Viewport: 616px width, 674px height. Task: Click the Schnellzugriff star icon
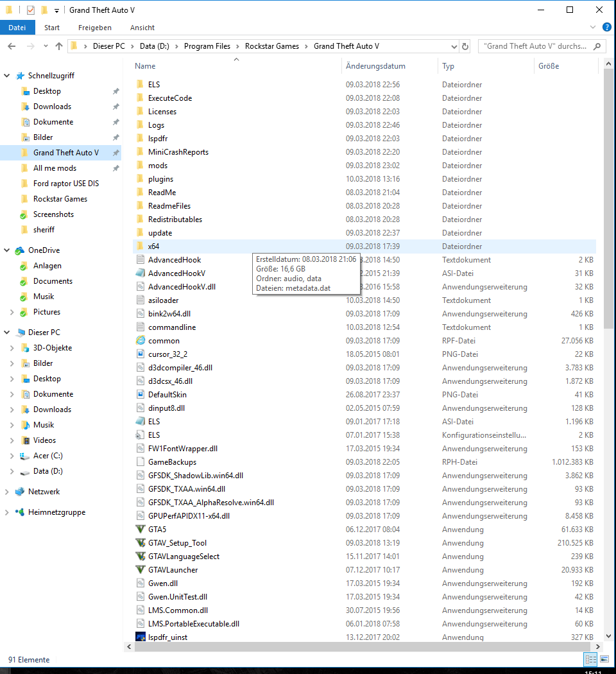click(x=20, y=76)
